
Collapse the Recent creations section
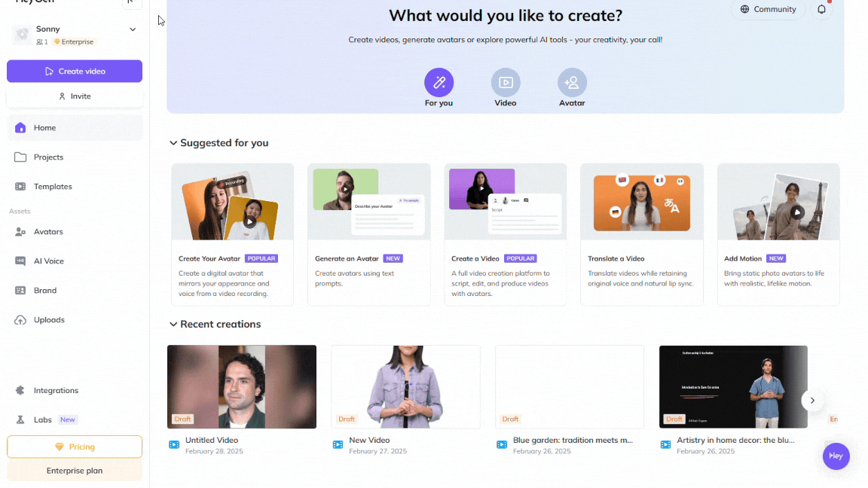coord(173,325)
